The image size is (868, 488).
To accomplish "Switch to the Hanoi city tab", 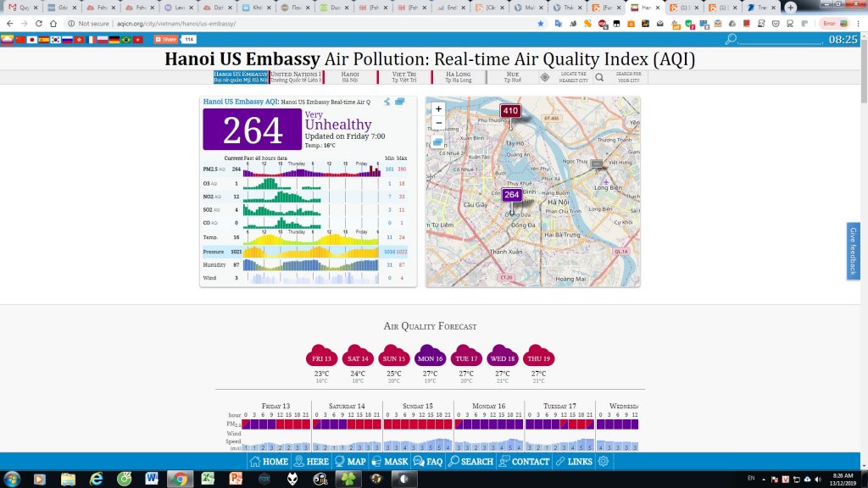I will (350, 77).
